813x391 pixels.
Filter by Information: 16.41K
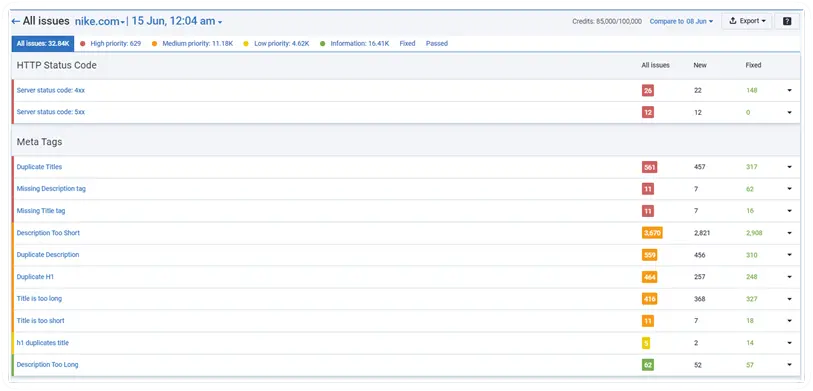355,44
